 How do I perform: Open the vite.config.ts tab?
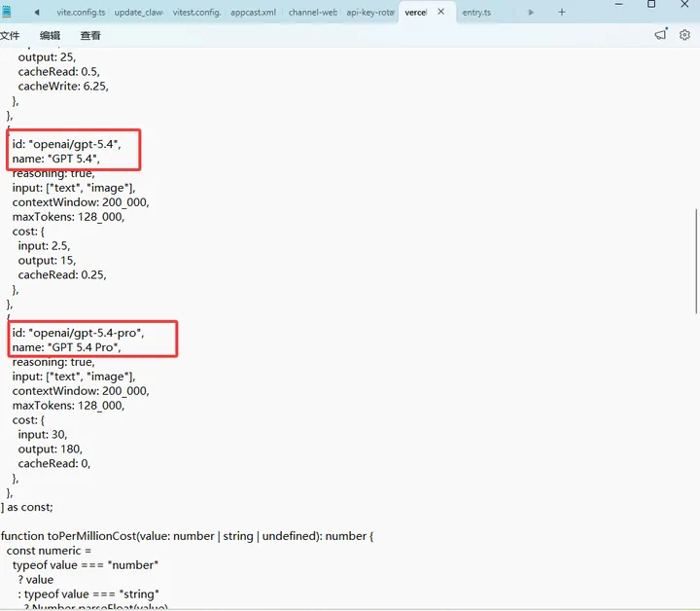(x=81, y=13)
